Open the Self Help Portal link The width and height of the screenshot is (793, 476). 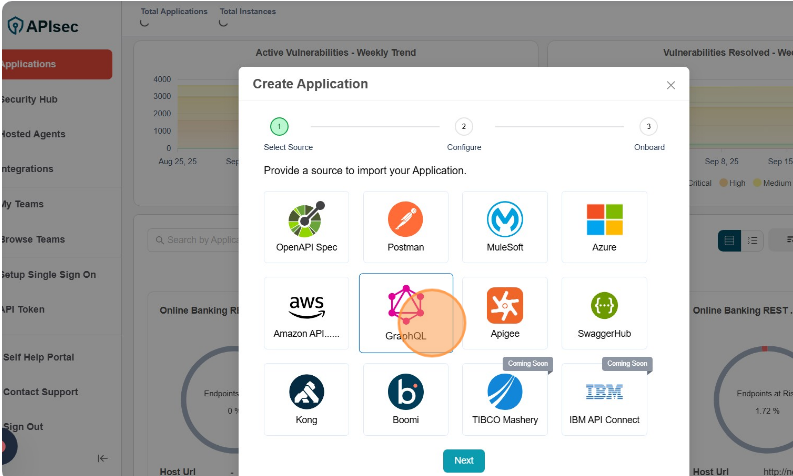tap(38, 357)
